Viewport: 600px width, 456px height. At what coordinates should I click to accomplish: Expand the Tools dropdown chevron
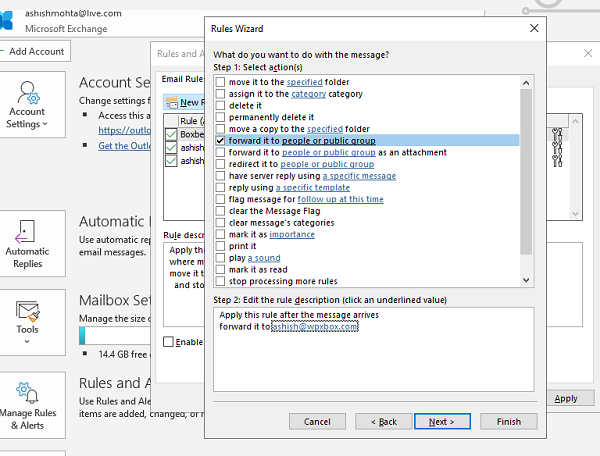pyautogui.click(x=27, y=341)
